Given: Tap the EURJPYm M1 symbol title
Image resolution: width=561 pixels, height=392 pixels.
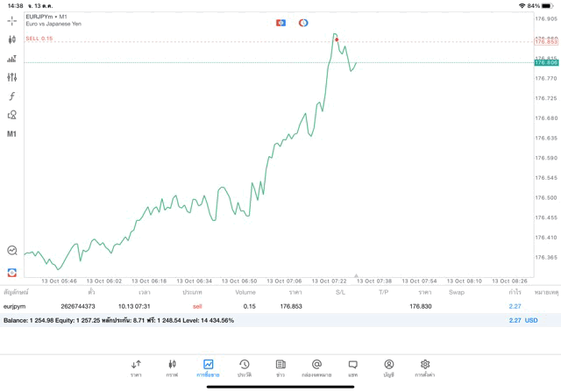Looking at the screenshot, I should 46,17.
